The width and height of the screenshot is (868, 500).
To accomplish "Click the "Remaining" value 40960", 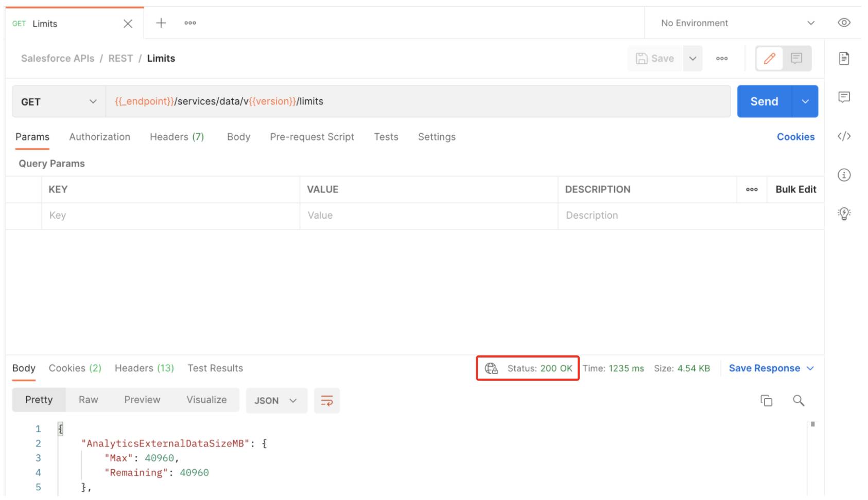I will click(x=194, y=473).
